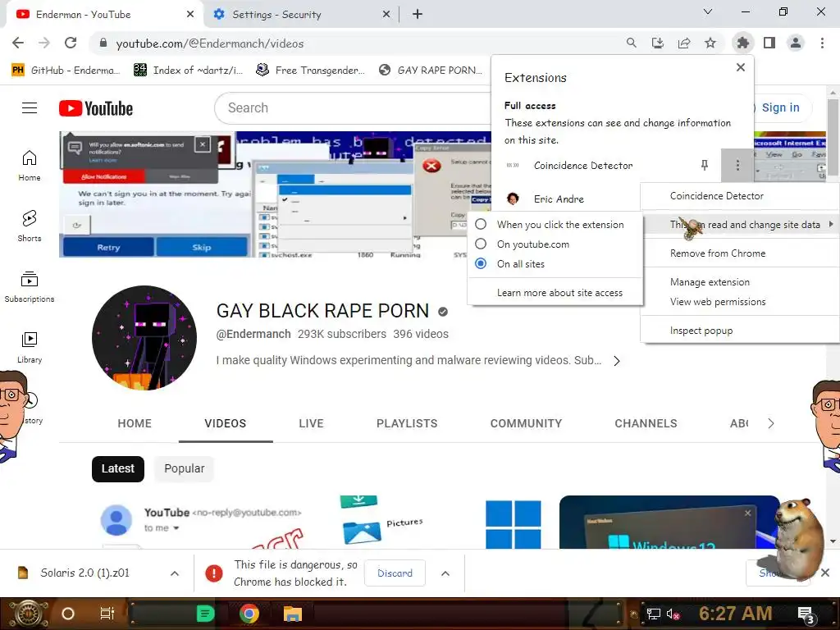Click the Endermanch channel avatar

pos(144,338)
